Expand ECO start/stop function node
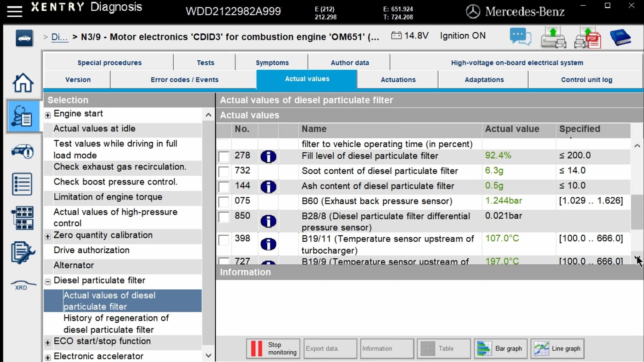 coord(48,343)
